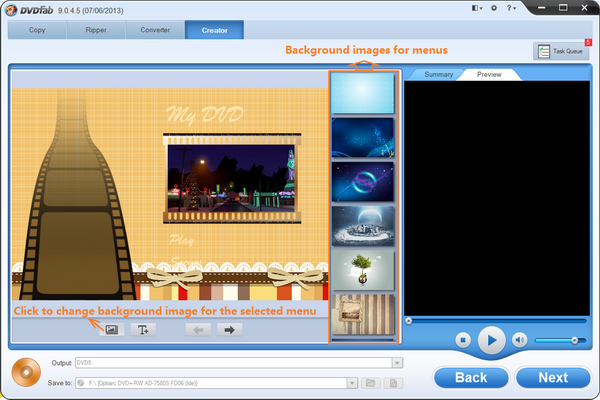Switch to the Ripper tab
The height and width of the screenshot is (400, 600).
coord(96,30)
